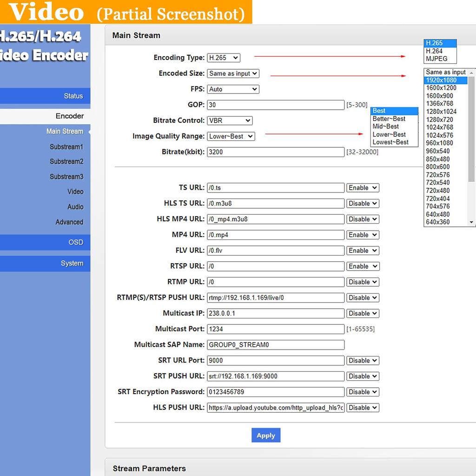This screenshot has height=476, width=476.
Task: Open the FPS dropdown
Action: pyautogui.click(x=233, y=89)
